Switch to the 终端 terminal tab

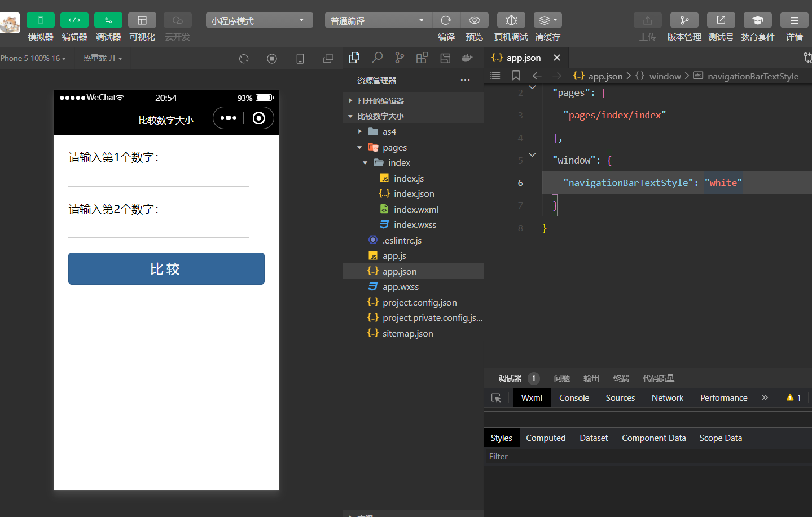pos(621,378)
